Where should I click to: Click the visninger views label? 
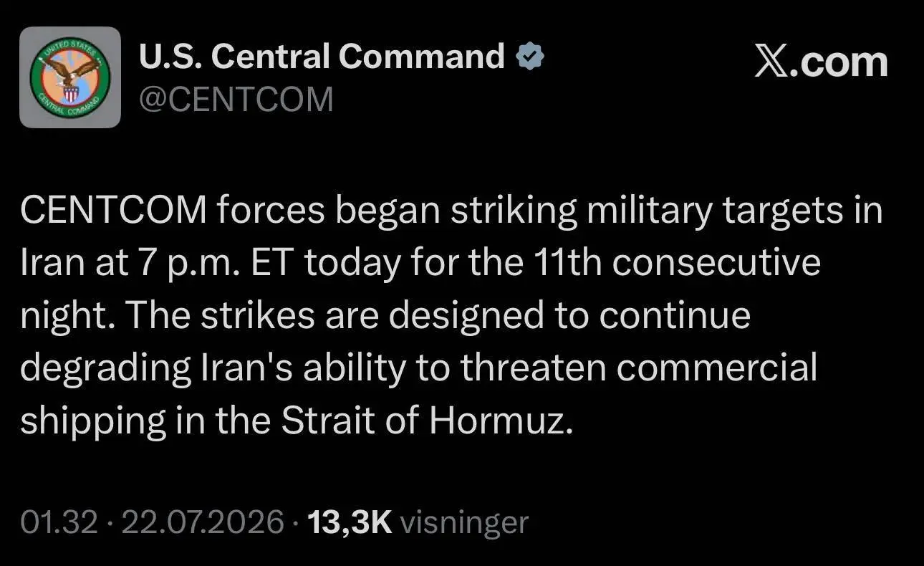point(464,522)
